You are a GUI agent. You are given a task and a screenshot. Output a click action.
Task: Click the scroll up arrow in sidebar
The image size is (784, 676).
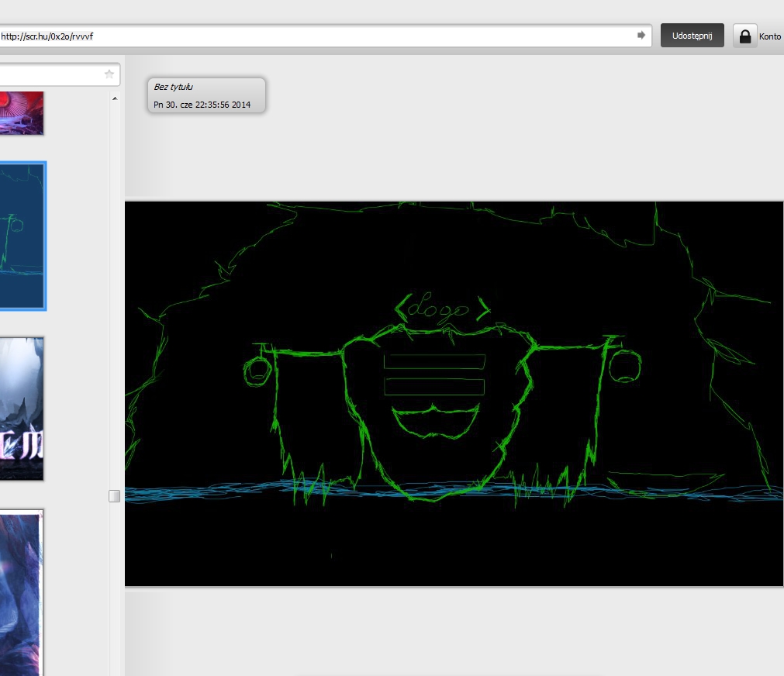(115, 98)
